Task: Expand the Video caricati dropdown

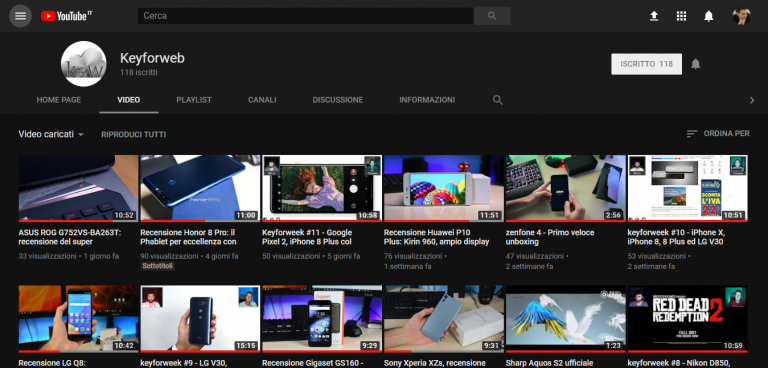Action: (51, 134)
